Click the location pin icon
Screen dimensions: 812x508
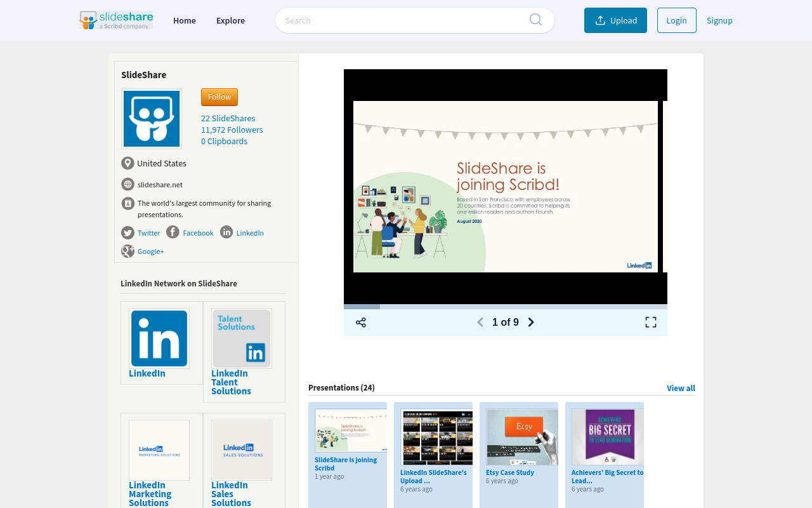128,163
